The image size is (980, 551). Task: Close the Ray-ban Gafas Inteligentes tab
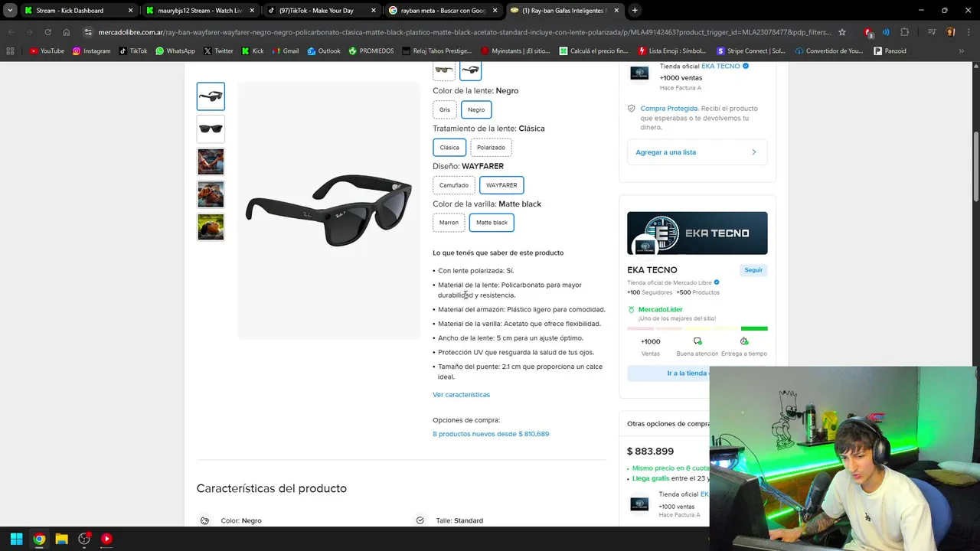[616, 11]
